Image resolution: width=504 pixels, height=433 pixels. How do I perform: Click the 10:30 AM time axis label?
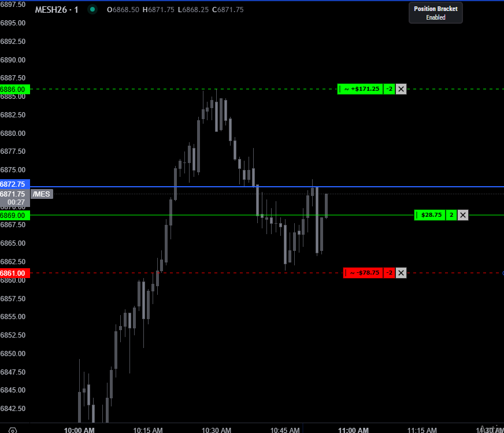(216, 430)
